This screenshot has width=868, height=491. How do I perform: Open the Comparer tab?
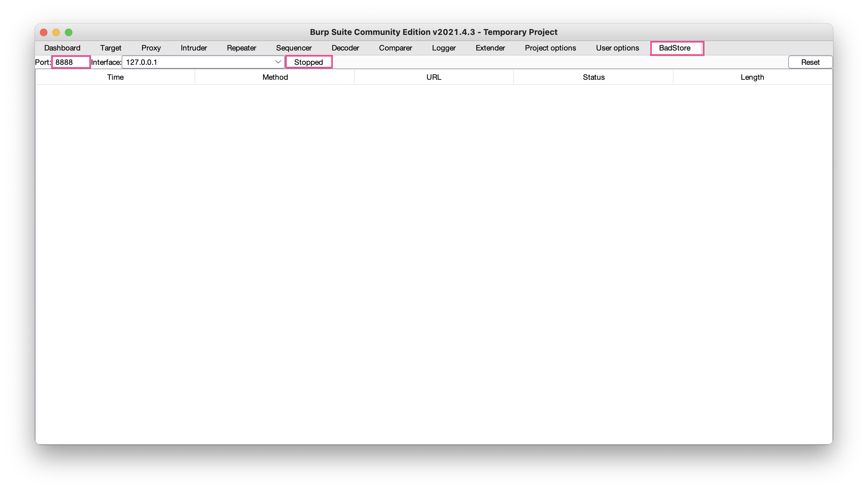click(395, 48)
